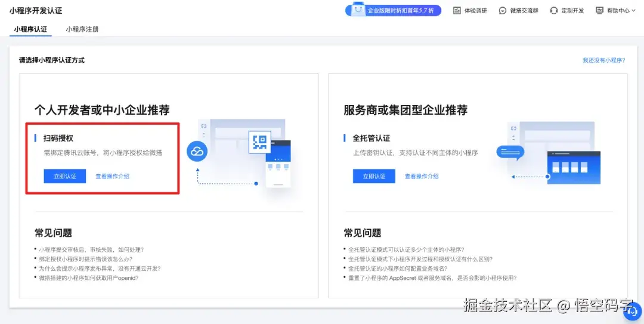Switch to the 小程序注册 tab

point(82,29)
